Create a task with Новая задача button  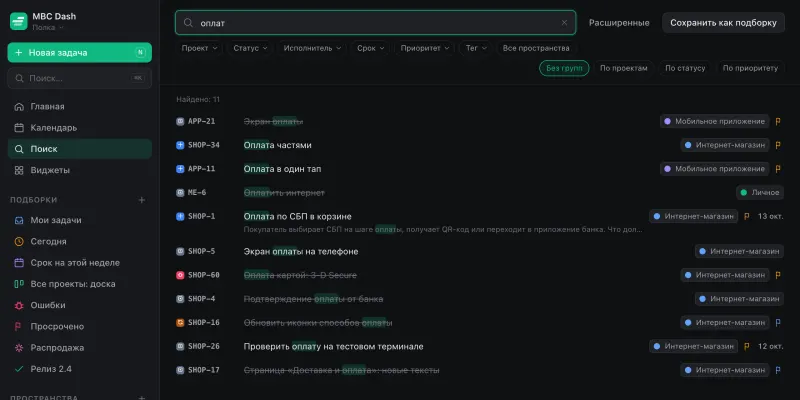click(x=80, y=53)
